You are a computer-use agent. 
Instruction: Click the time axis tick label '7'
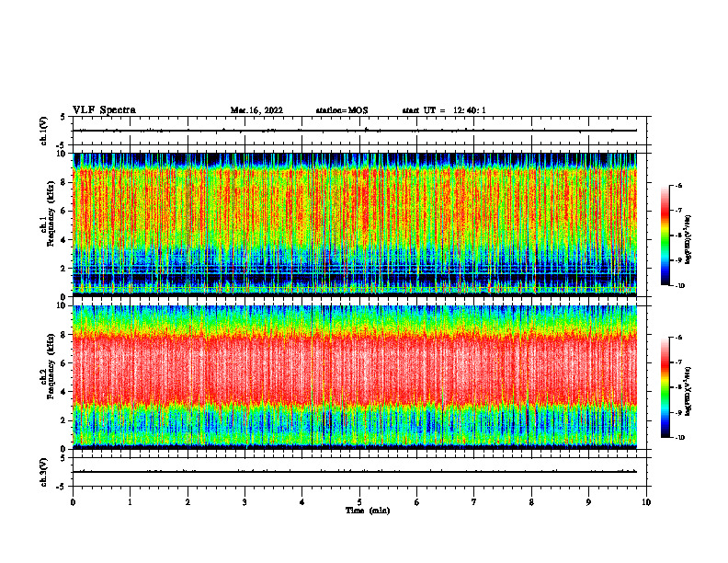coord(474,502)
